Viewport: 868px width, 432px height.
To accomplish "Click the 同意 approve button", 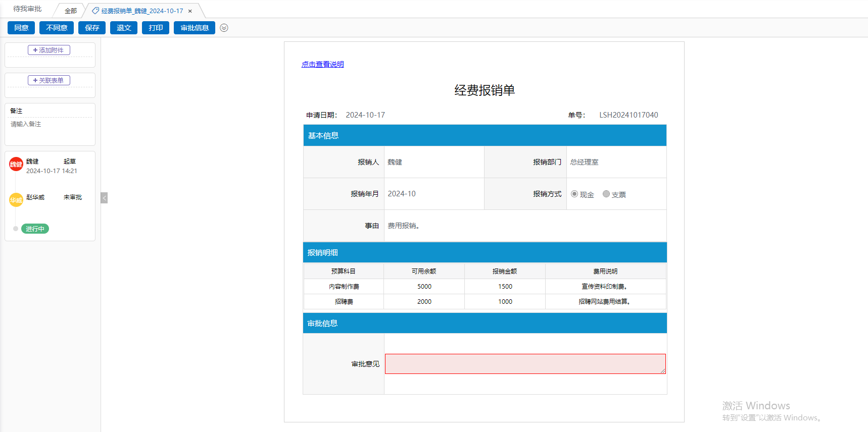I will [21, 28].
